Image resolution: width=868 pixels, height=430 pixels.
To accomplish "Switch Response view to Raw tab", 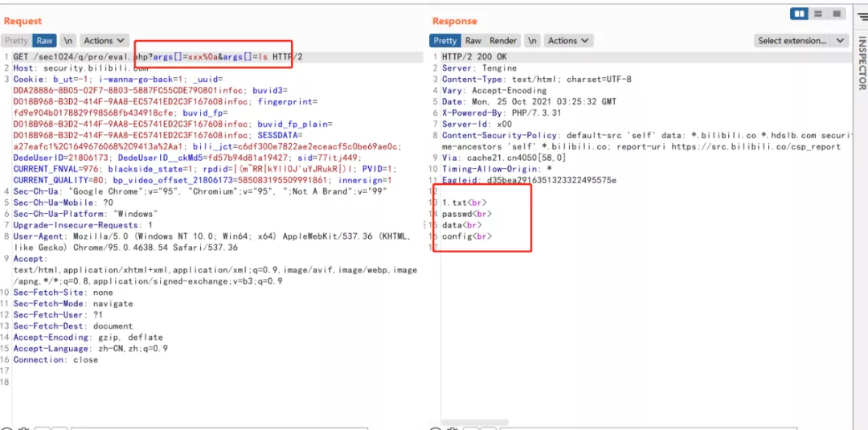I will pyautogui.click(x=473, y=40).
